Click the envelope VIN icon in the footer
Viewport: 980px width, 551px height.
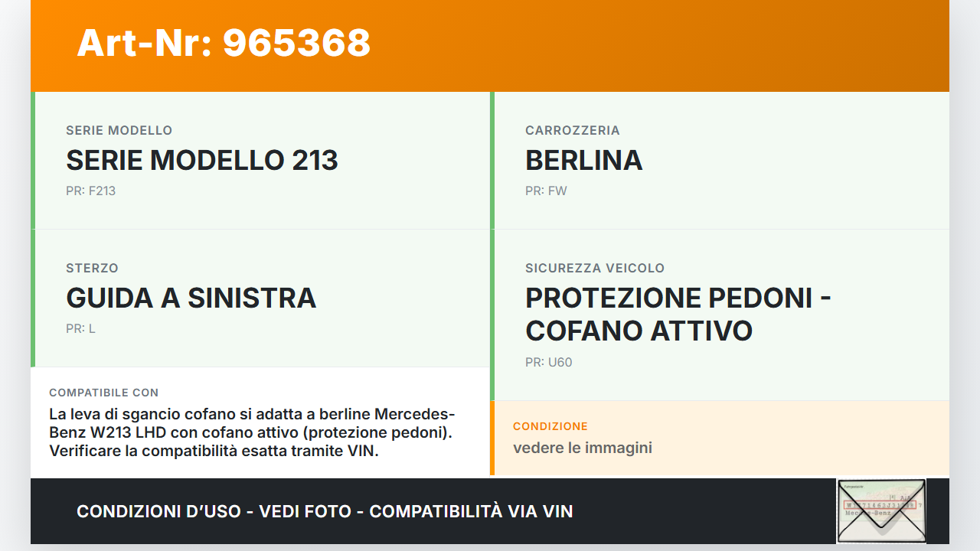click(881, 510)
